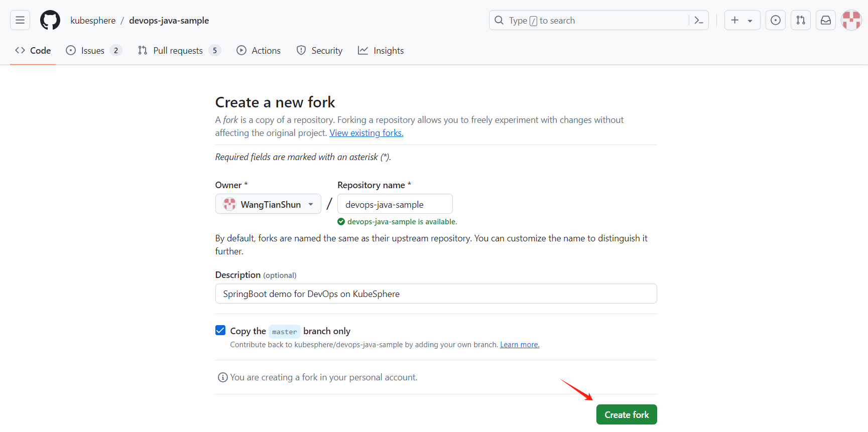Open the Insights tab
The height and width of the screenshot is (432, 868).
click(x=381, y=51)
